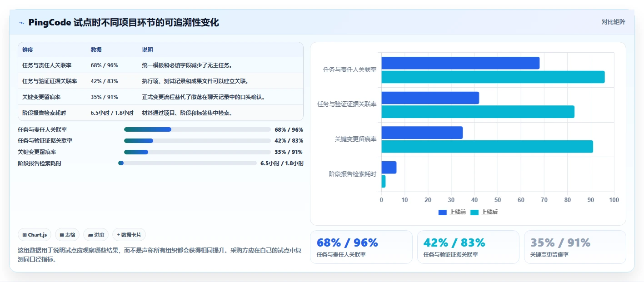The image size is (644, 282).
Task: Click the 维度 table column header
Action: coord(28,50)
